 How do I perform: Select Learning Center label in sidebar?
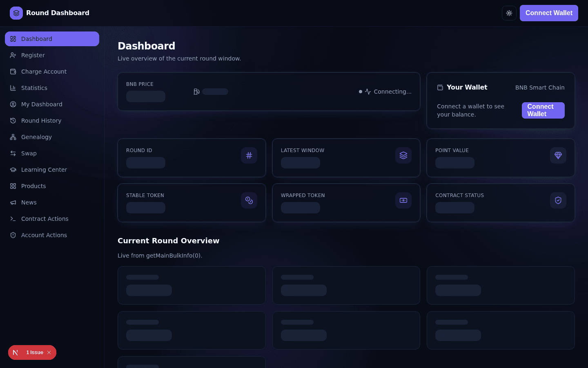44,170
